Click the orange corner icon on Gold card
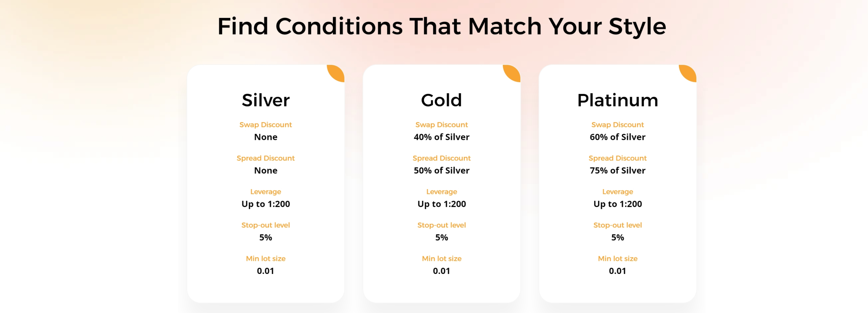This screenshot has height=313, width=868. click(x=513, y=72)
